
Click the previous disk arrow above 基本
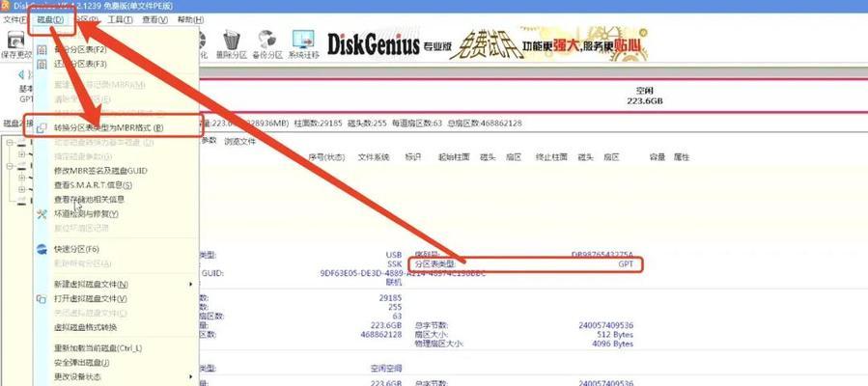coord(21,74)
